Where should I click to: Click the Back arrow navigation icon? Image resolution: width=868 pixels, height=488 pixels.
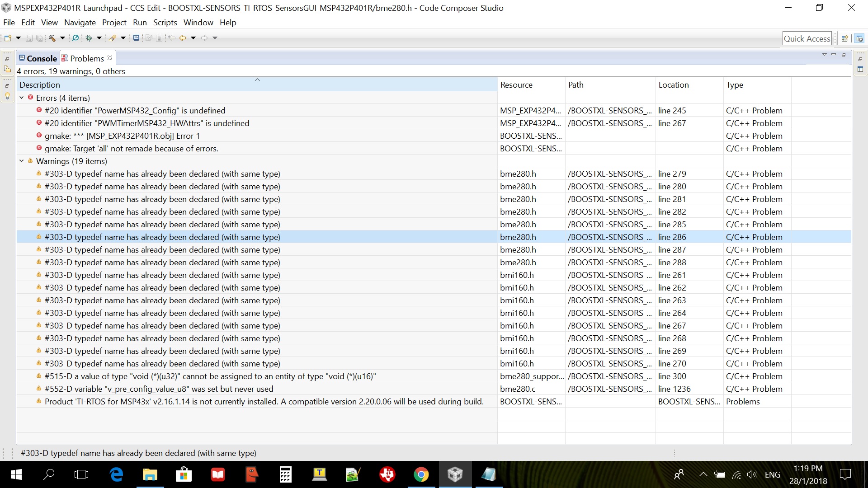183,38
